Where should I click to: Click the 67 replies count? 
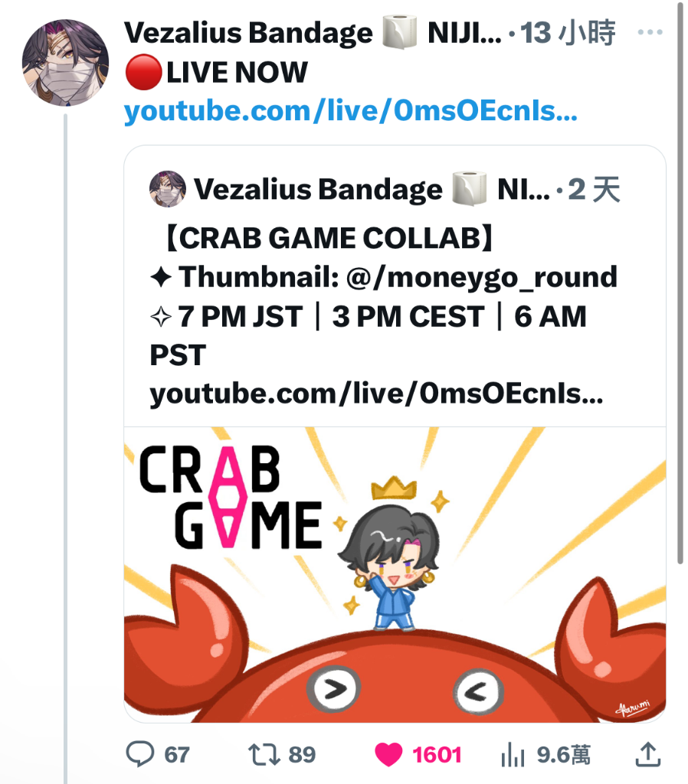177,755
